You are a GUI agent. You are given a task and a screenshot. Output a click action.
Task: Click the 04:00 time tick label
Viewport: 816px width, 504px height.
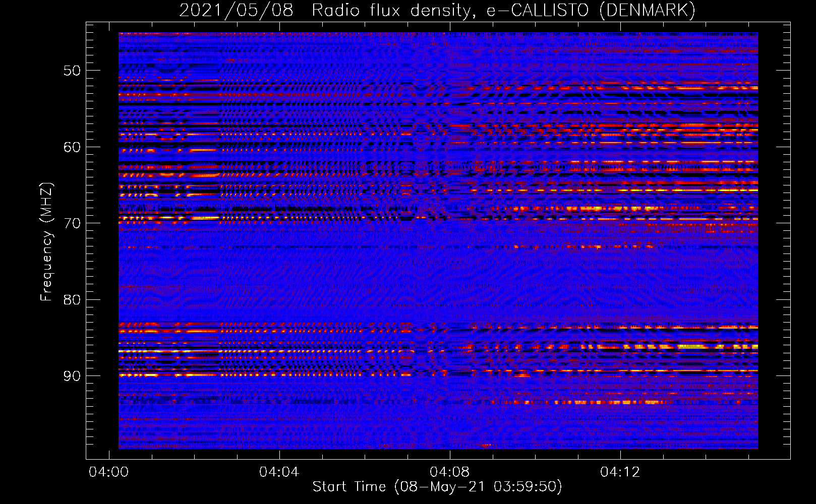109,472
